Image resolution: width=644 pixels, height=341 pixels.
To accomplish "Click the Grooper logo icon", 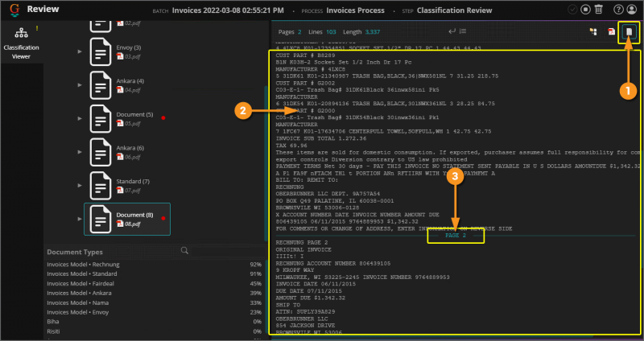I will (14, 10).
